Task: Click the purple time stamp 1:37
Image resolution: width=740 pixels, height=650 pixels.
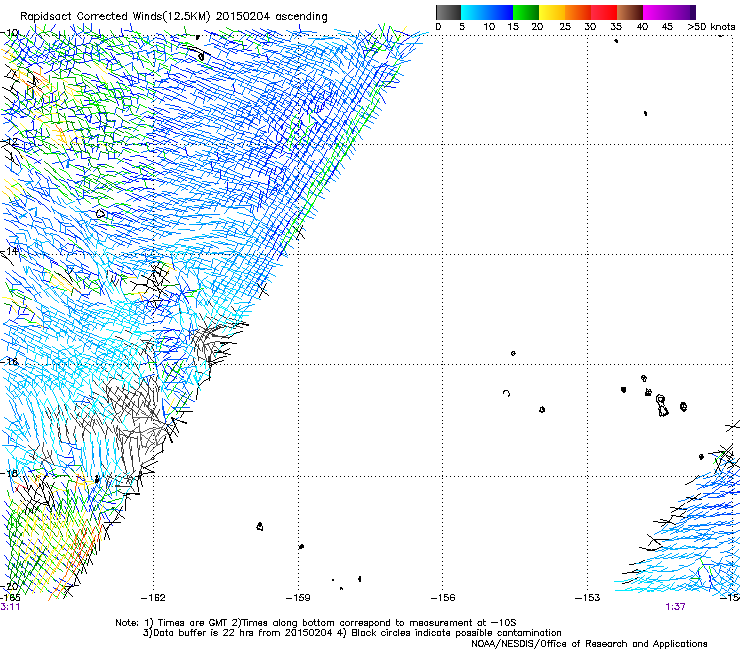Action: point(675,607)
